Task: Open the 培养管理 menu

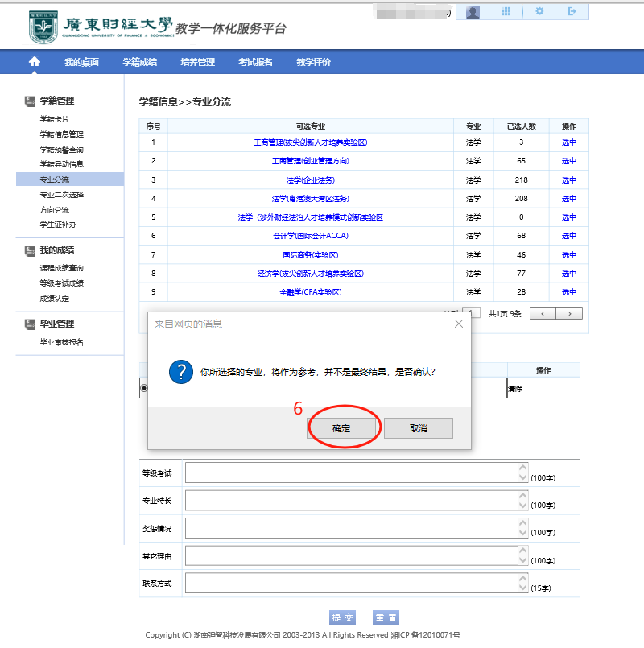Action: [x=197, y=62]
